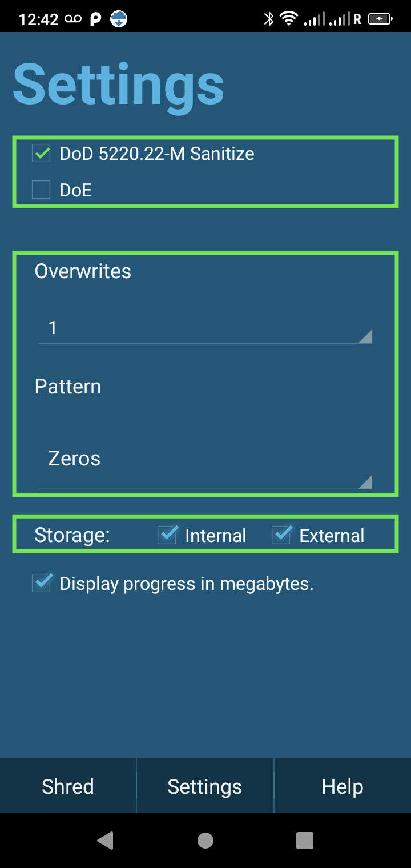Tap the round download notification icon
This screenshot has width=411, height=868.
119,19
